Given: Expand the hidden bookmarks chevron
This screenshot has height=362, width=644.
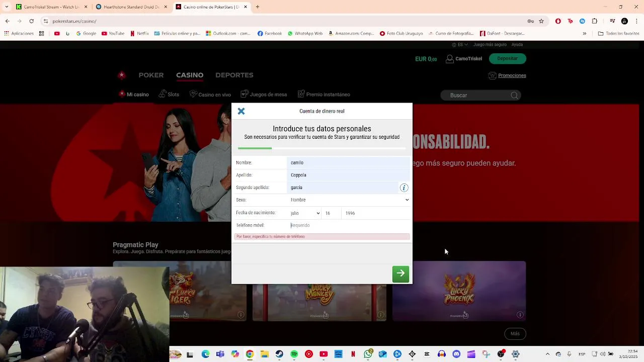Looking at the screenshot, I should click(x=584, y=34).
